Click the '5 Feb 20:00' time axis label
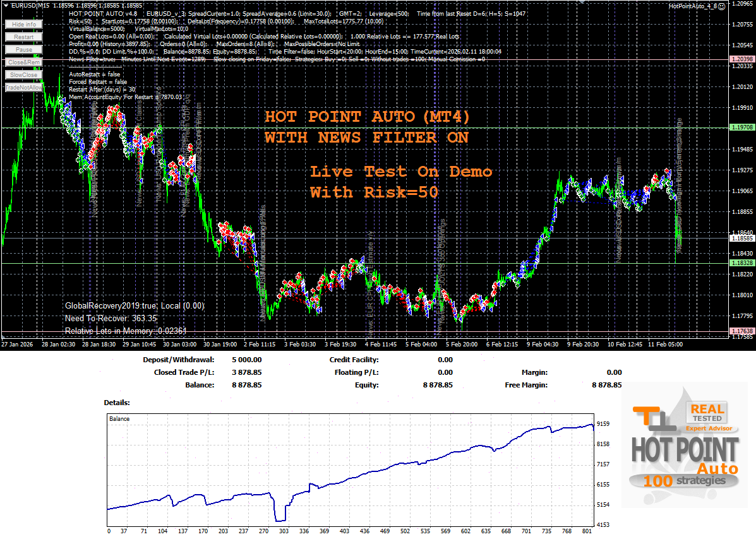 462,345
